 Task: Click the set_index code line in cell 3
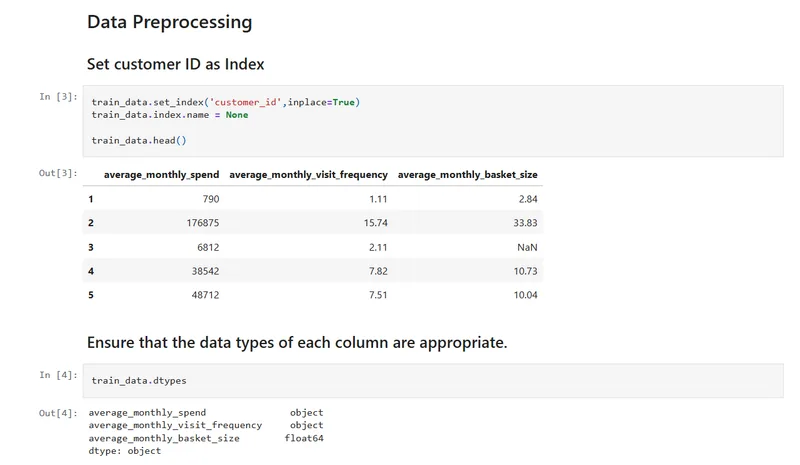point(225,102)
